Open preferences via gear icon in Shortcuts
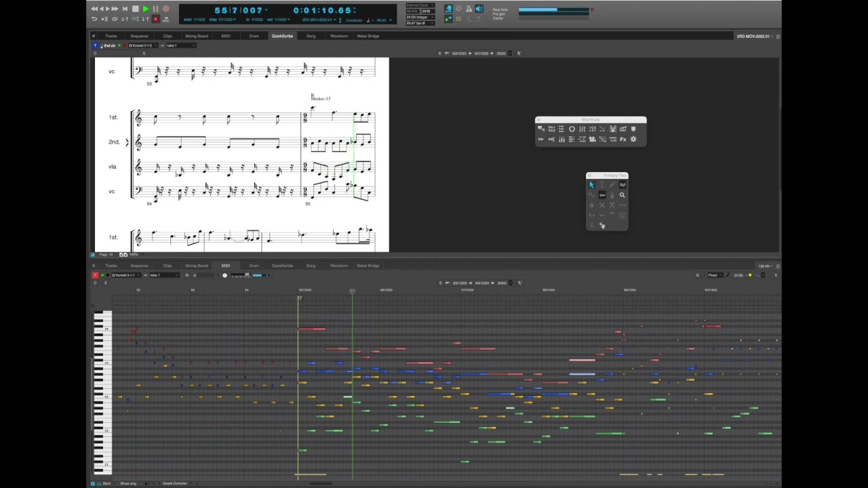 (633, 139)
